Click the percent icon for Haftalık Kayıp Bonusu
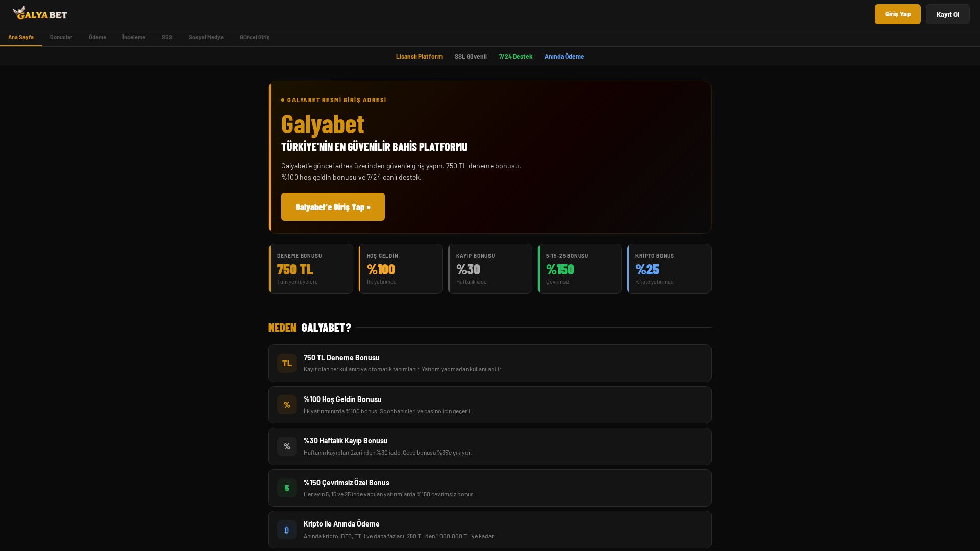The image size is (980, 551). (287, 446)
